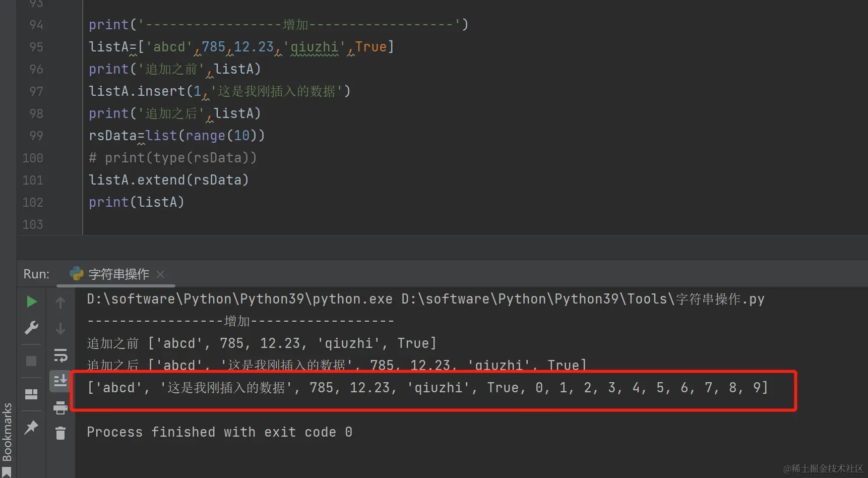Image resolution: width=868 pixels, height=478 pixels.
Task: Click print dashed 增加 code line 94
Action: coord(278,25)
